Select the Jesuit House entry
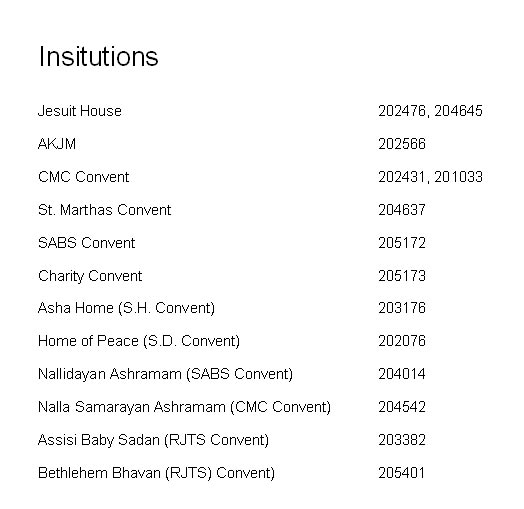524x509 pixels. click(x=80, y=111)
